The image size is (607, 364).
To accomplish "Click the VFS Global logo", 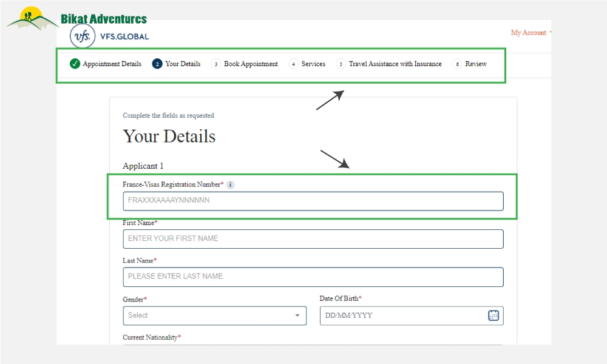I will pos(109,36).
